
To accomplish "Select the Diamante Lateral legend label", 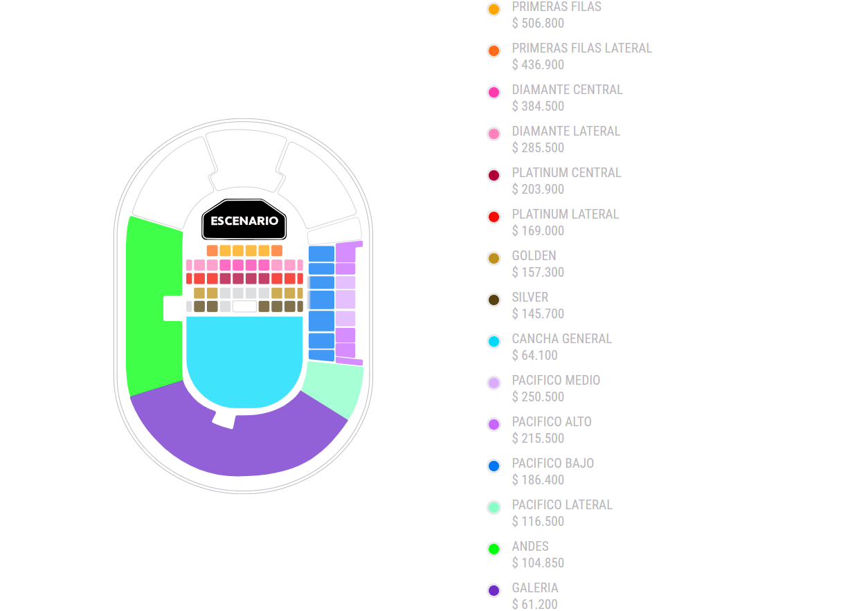I will [566, 131].
